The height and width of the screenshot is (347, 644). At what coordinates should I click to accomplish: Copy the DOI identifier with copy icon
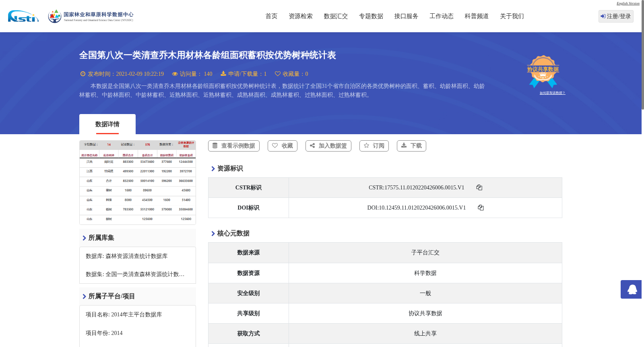tap(481, 208)
